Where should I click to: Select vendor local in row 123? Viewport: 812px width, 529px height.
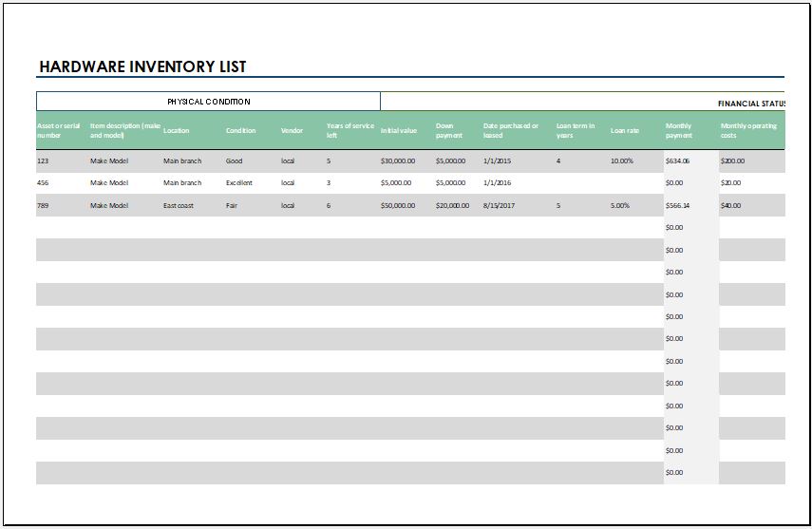pos(288,161)
